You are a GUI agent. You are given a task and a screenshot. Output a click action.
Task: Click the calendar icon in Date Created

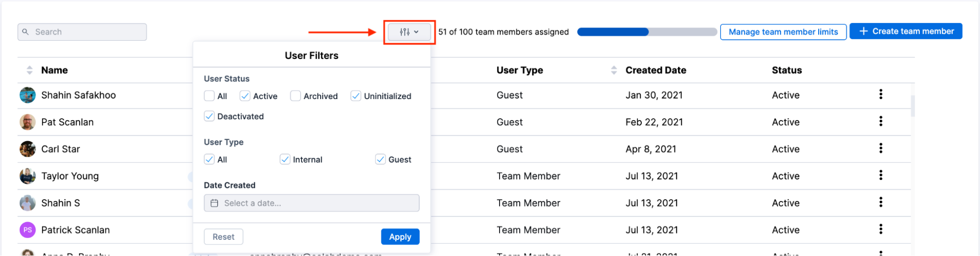click(214, 203)
